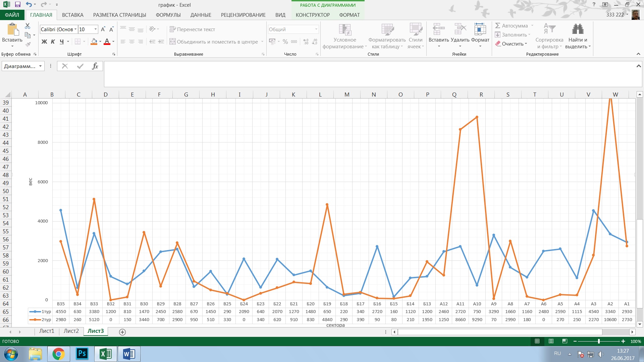Image resolution: width=644 pixels, height=362 pixels.
Task: Add a new sheet with plus icon
Action: point(122,332)
